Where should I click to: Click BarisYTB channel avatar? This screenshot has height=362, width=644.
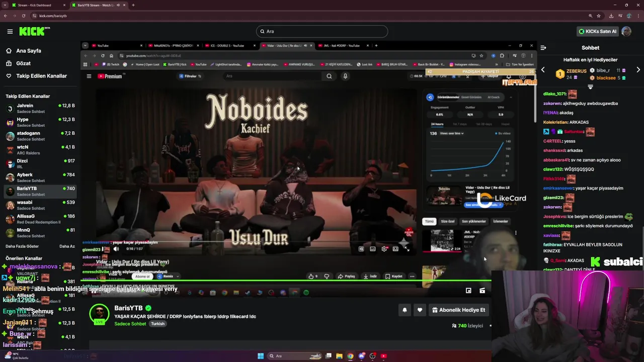99,314
